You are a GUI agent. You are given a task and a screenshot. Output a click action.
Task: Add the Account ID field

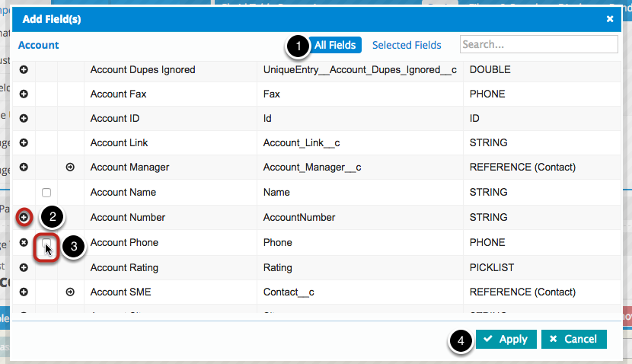[24, 119]
